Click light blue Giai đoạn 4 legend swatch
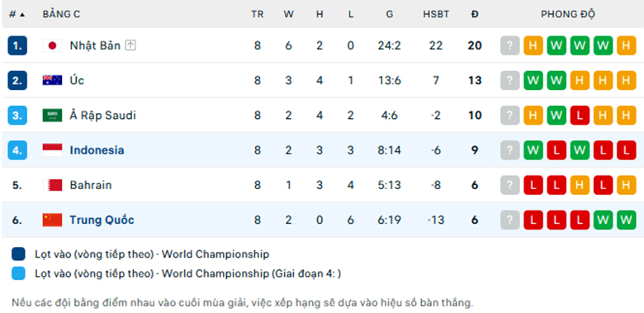The image size is (644, 313). point(18,274)
